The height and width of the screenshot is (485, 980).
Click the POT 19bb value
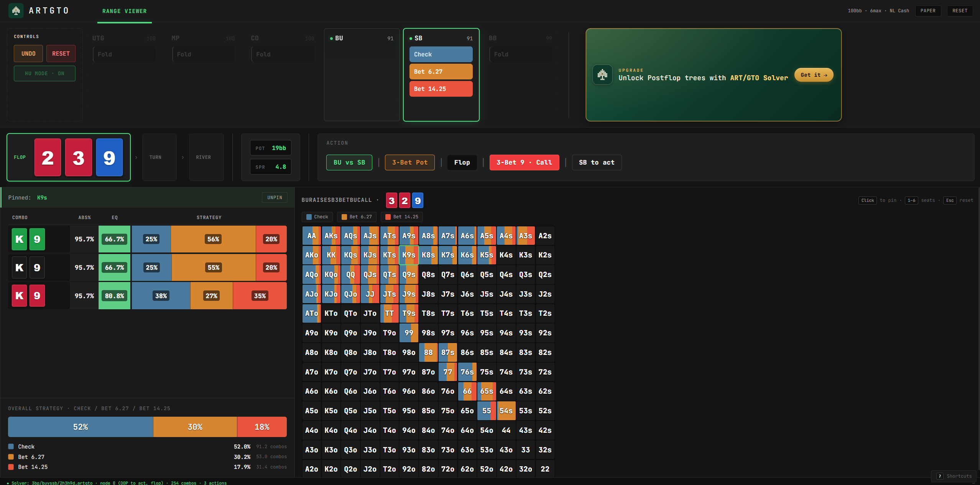pos(271,148)
